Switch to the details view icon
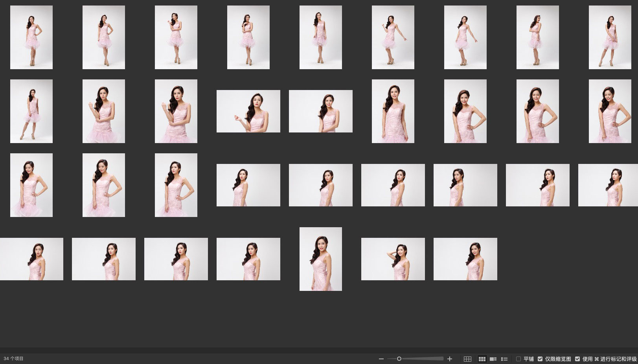The width and height of the screenshot is (638, 364). coord(493,359)
